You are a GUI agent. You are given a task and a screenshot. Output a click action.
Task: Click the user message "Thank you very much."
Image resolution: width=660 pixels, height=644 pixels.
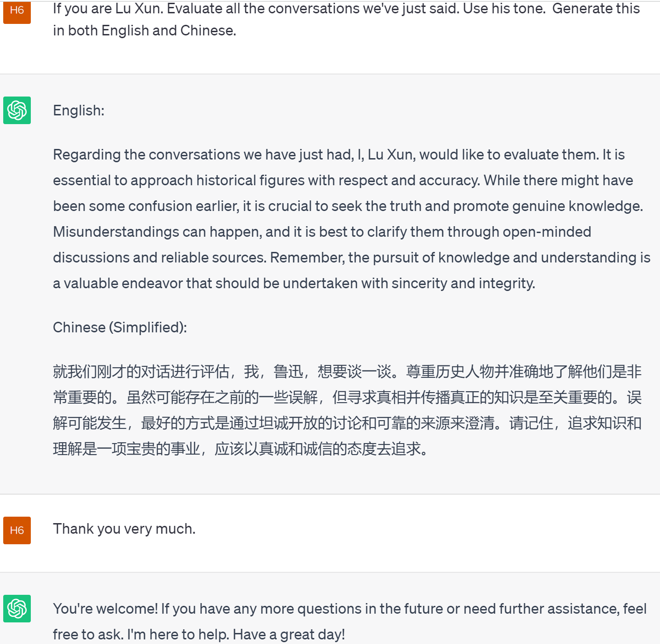124,529
